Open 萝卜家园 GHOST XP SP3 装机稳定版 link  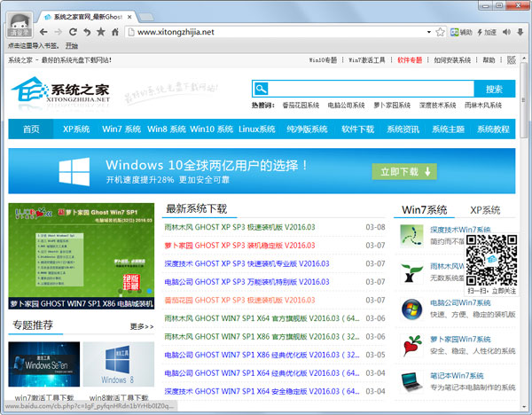(239, 246)
